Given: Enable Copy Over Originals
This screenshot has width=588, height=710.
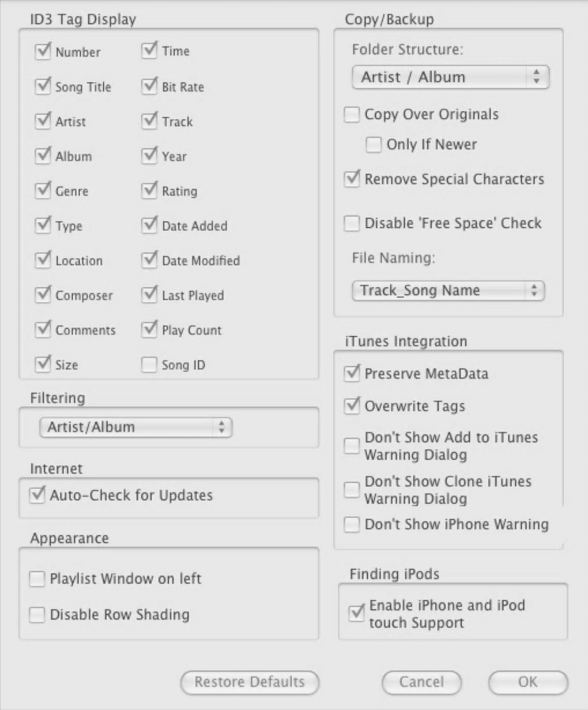Looking at the screenshot, I should [x=352, y=115].
